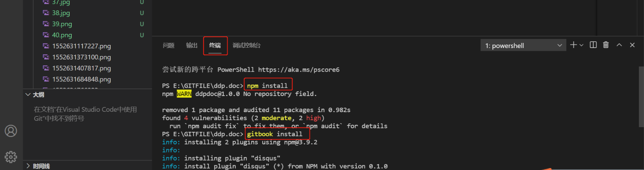Switch to the 输出 output tab

coord(192,46)
